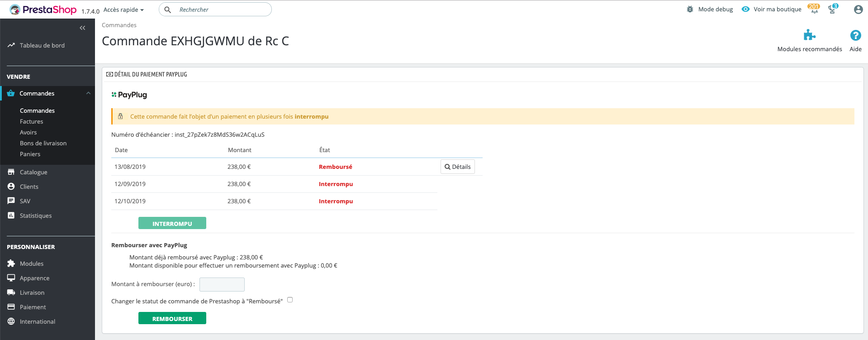Open the user profile avatar icon
Image resolution: width=868 pixels, height=340 pixels.
[x=858, y=9]
